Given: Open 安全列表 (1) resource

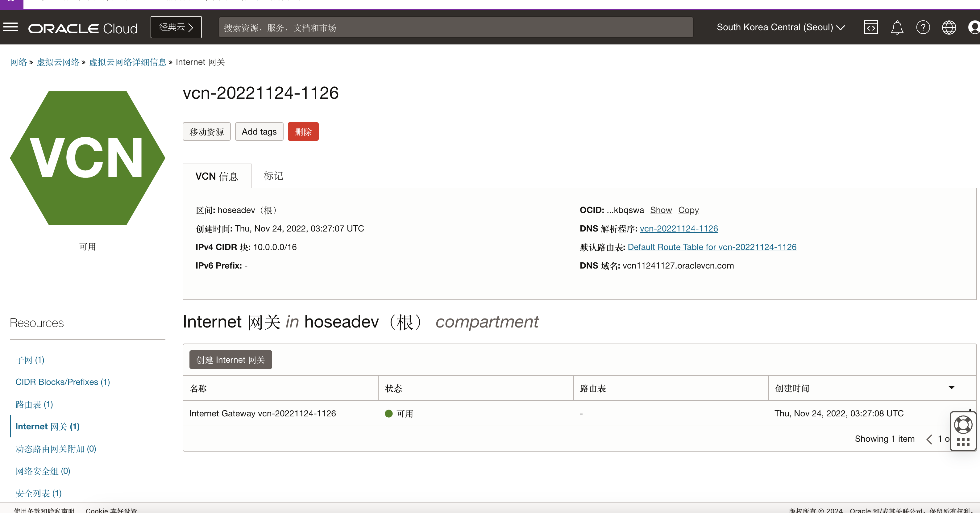Looking at the screenshot, I should coord(39,494).
